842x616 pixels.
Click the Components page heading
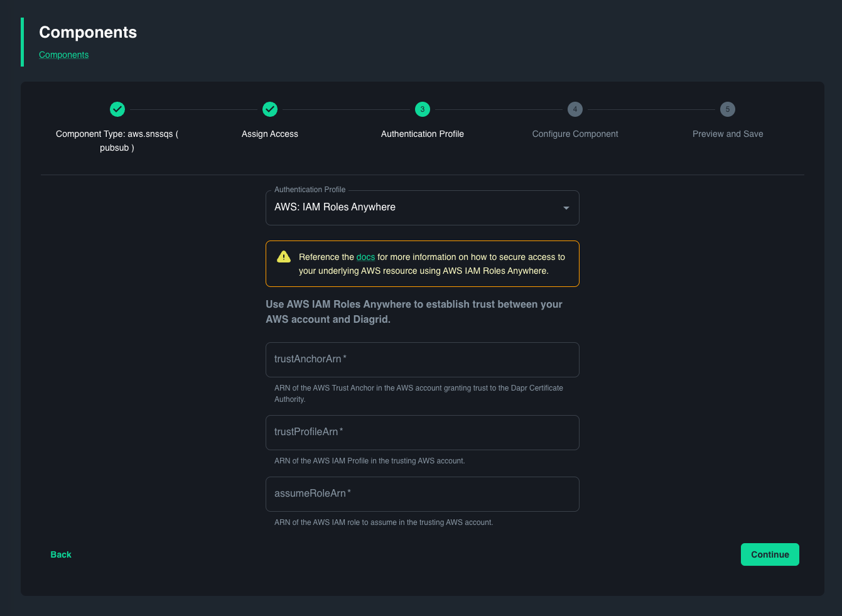pos(88,32)
